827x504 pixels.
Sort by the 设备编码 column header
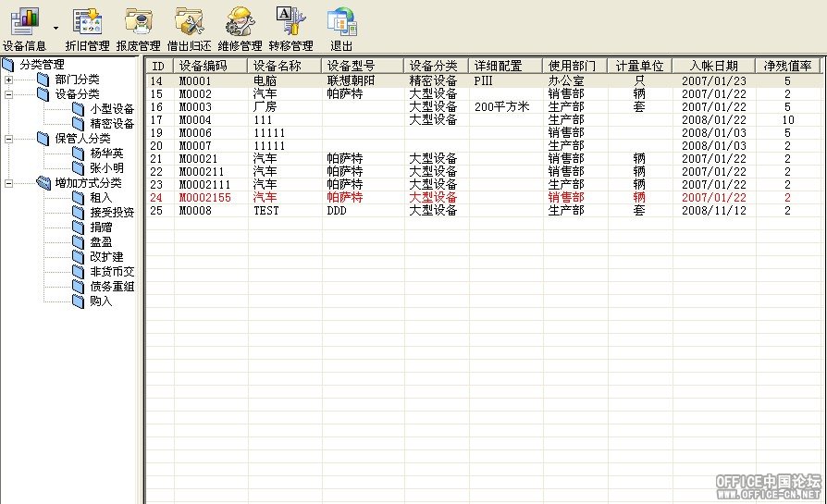[x=210, y=66]
